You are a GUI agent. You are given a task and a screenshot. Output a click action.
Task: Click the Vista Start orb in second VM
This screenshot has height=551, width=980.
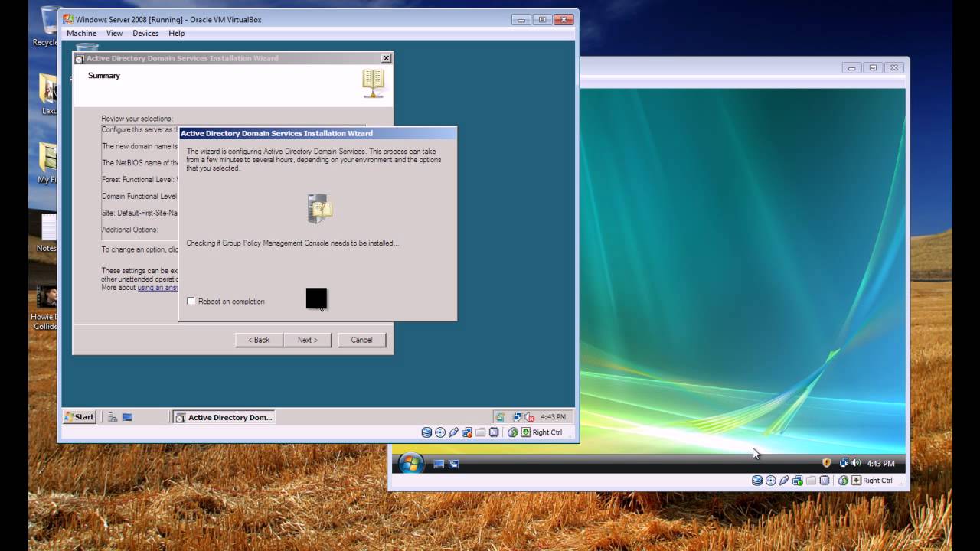point(411,463)
